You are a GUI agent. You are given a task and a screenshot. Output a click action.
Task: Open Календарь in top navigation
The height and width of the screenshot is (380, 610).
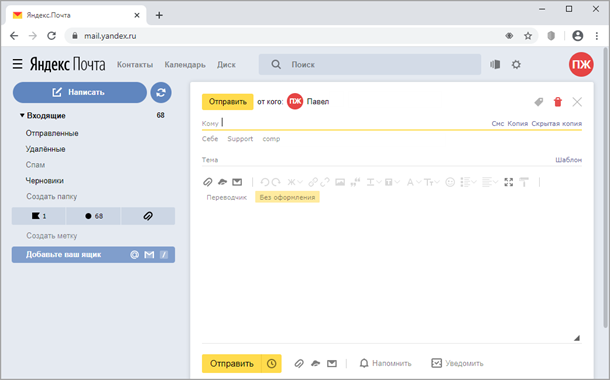click(185, 65)
